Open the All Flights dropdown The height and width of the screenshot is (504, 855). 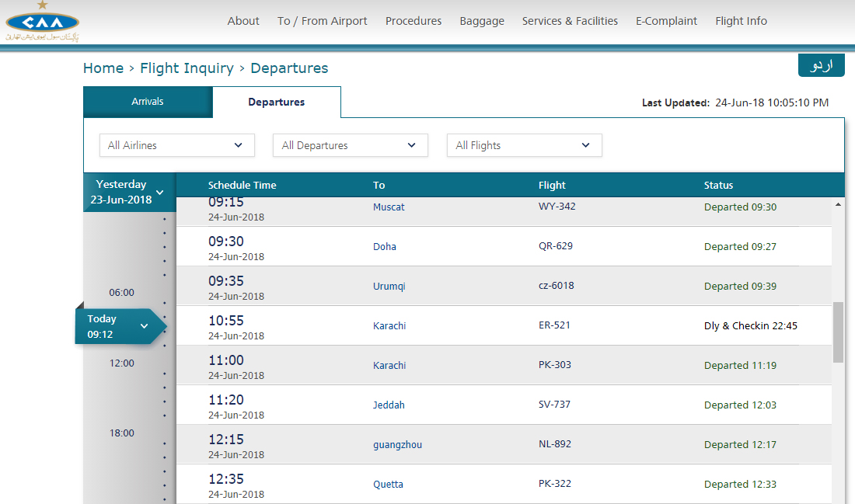point(524,145)
